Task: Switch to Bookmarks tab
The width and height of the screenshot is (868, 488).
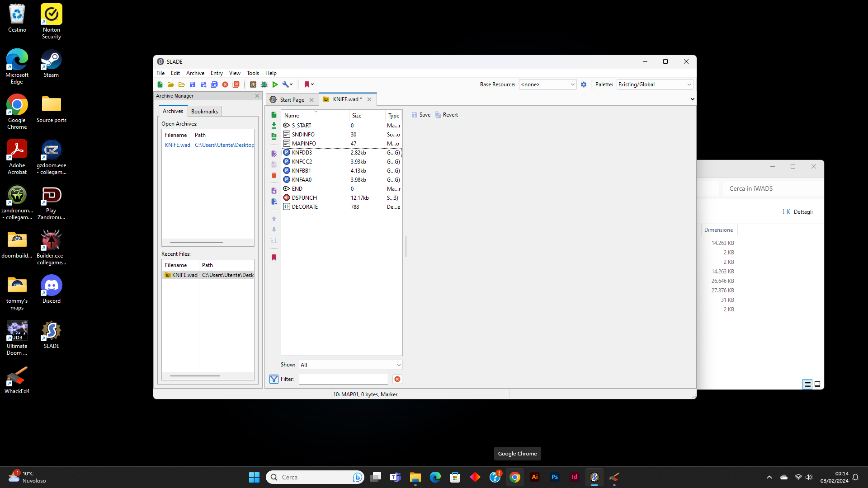Action: point(204,111)
